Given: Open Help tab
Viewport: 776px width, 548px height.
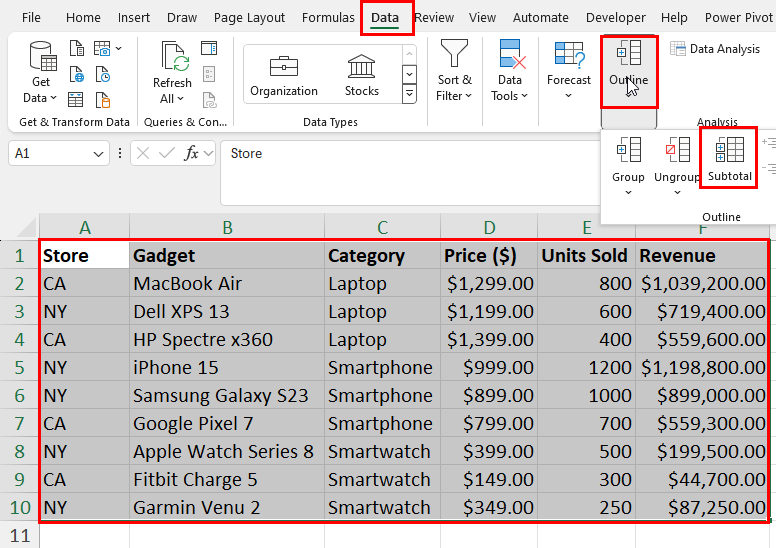Looking at the screenshot, I should point(674,17).
